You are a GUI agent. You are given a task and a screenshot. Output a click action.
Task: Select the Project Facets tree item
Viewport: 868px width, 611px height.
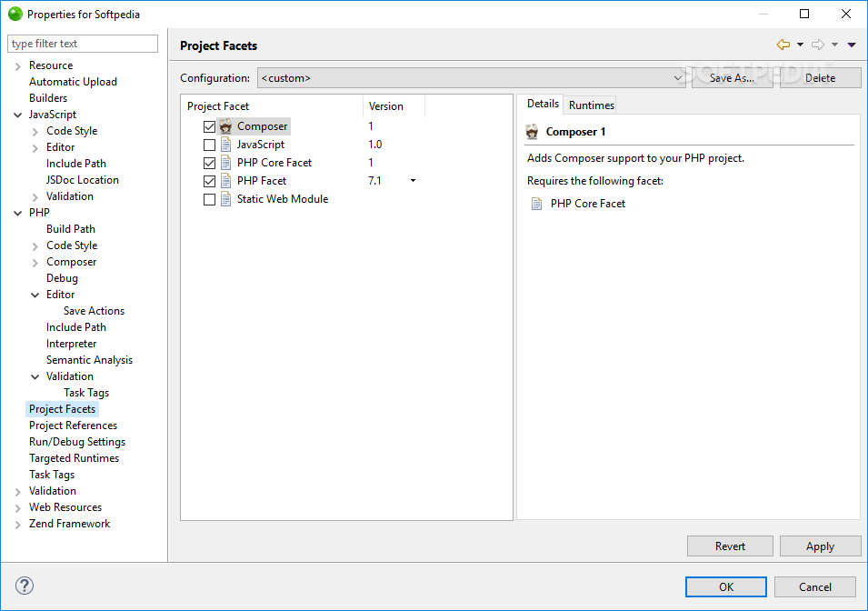62,409
